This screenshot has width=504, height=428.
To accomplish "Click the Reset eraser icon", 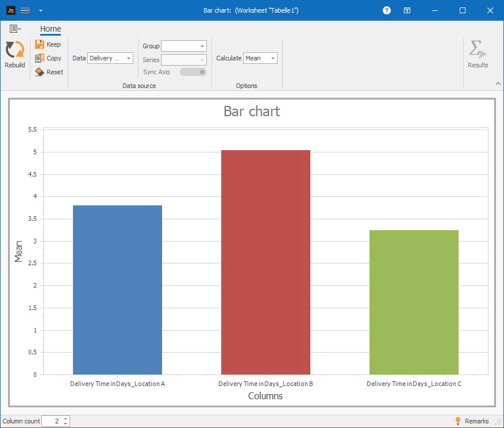I will [x=40, y=72].
